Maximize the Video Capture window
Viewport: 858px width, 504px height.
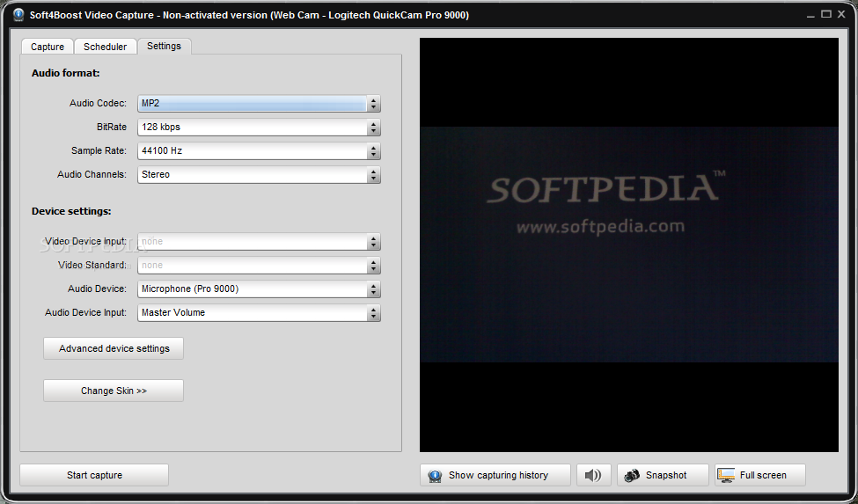click(x=826, y=14)
